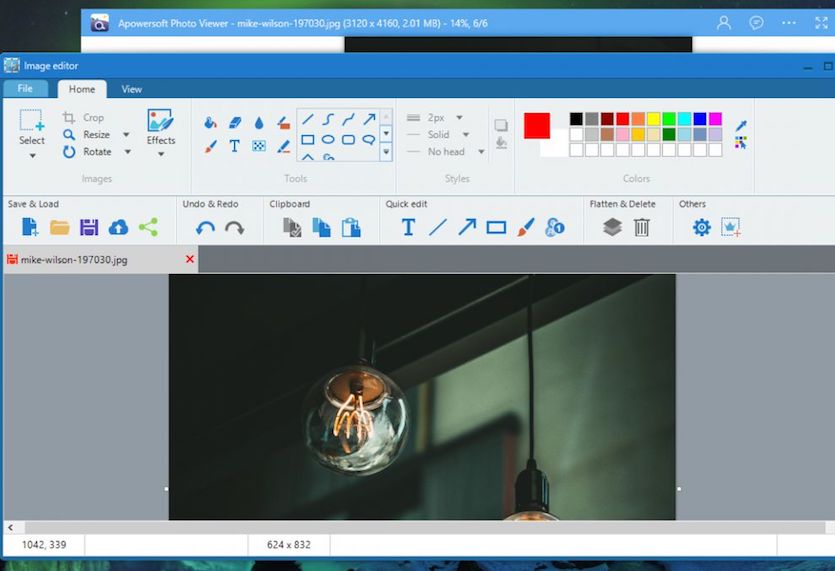Viewport: 835px width, 571px height.
Task: Click the copy icon in Clipboard
Action: 322,227
